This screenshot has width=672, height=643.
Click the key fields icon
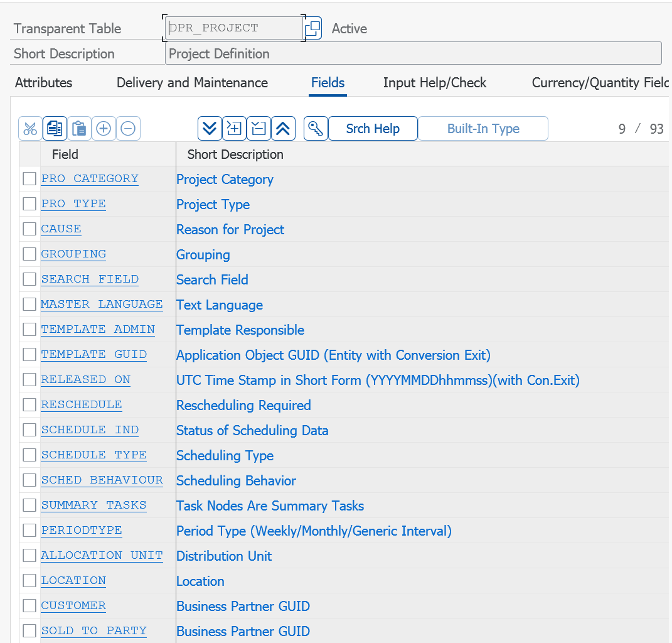316,128
